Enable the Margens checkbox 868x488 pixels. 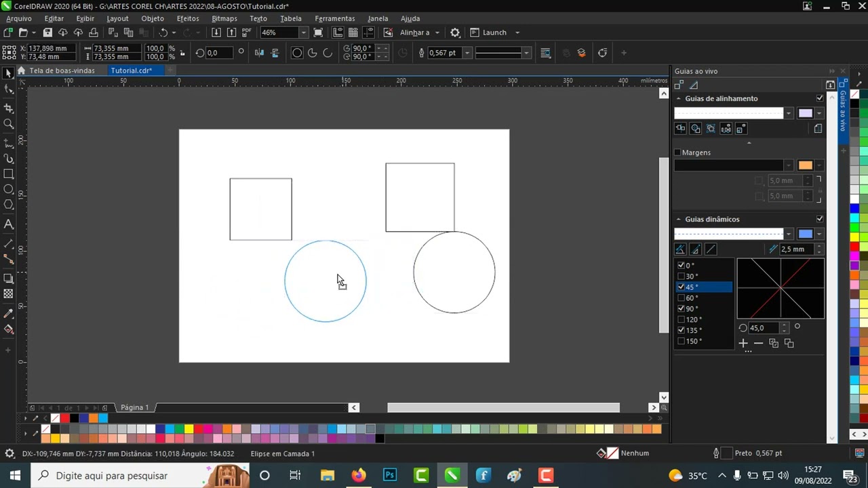click(x=677, y=152)
